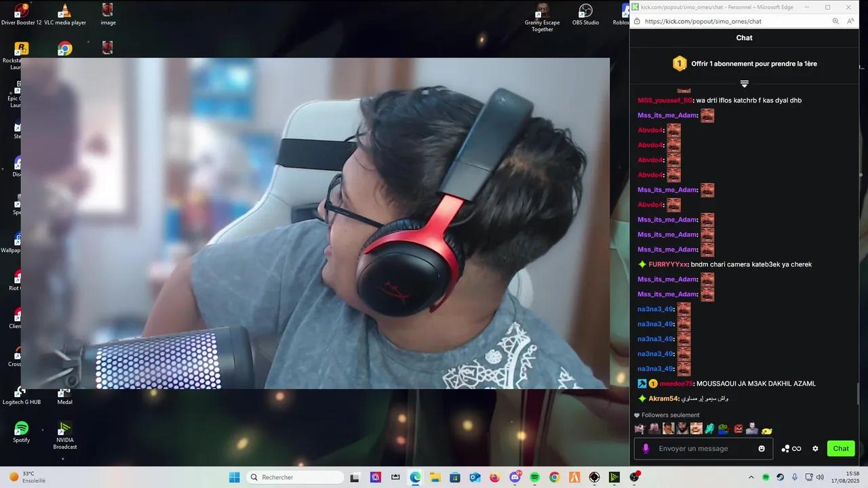Pick the angry red face emote

738,429
